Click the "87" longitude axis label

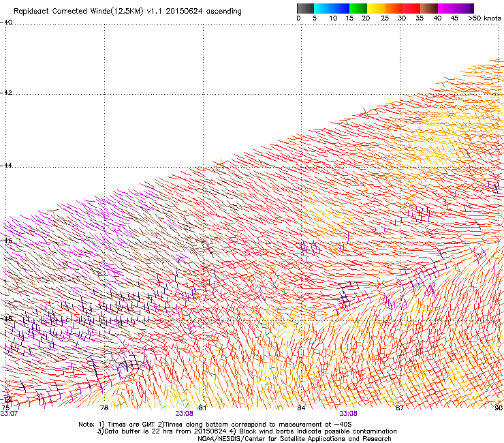tap(400, 408)
